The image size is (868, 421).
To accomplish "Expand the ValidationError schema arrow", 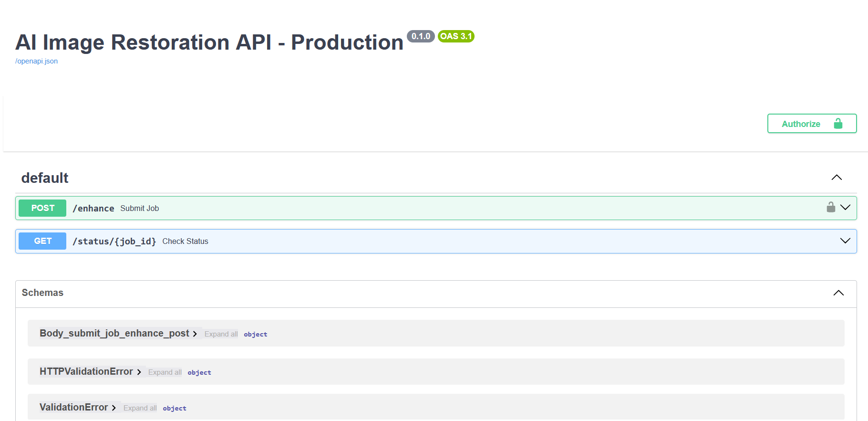I will tap(114, 408).
